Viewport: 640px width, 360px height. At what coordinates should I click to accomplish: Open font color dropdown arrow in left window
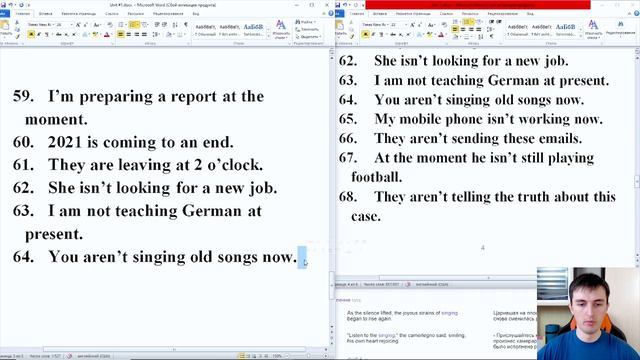pos(112,35)
